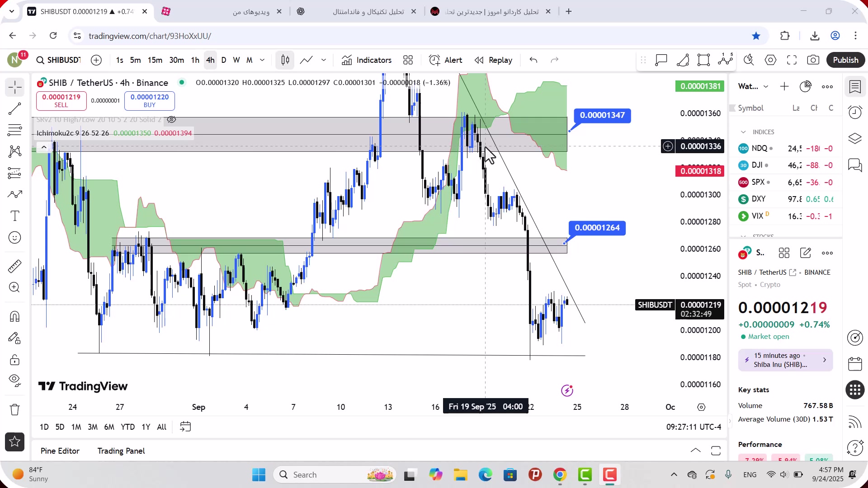Open the news item about Shiba Inu
868x488 pixels.
click(786, 360)
